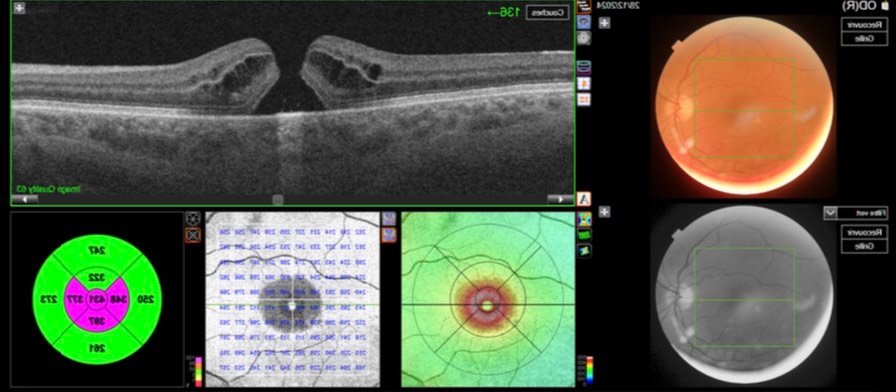Click the ETDRS inner sector value 348
The height and width of the screenshot is (392, 896).
tap(119, 299)
